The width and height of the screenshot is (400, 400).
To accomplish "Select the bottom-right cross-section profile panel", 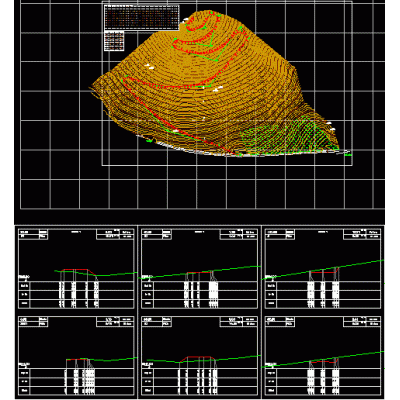I will pyautogui.click(x=323, y=356).
